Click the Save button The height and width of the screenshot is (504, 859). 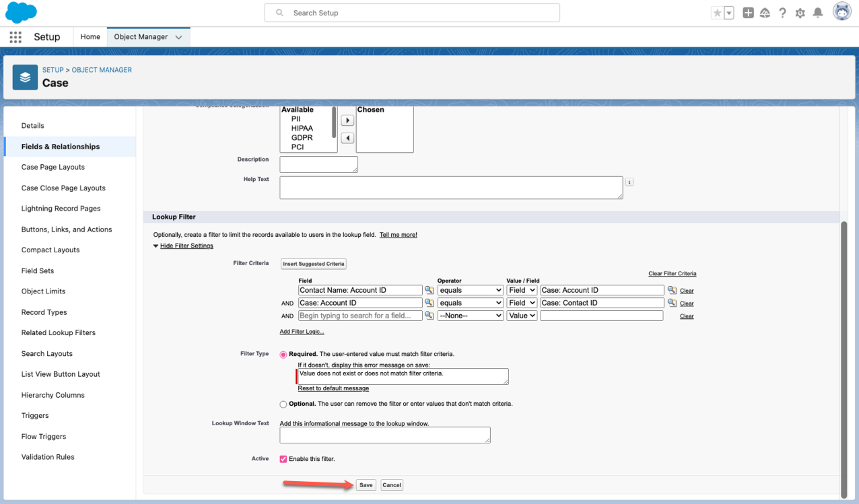click(366, 484)
